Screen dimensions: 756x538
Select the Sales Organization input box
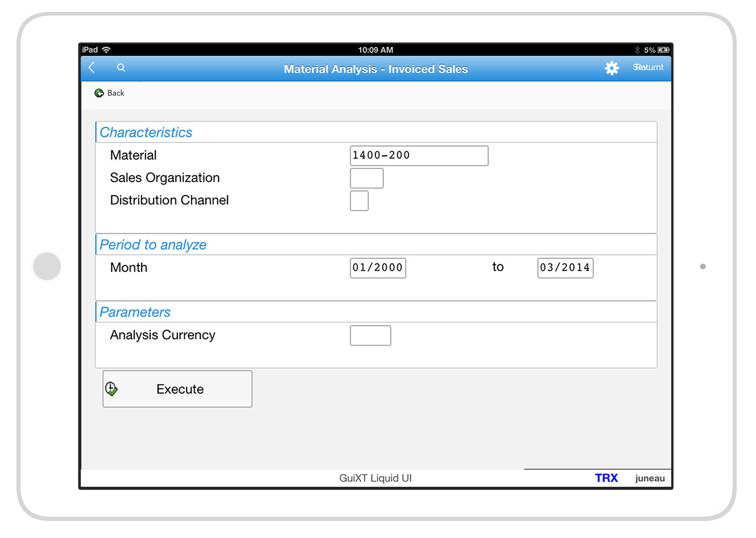(x=366, y=179)
